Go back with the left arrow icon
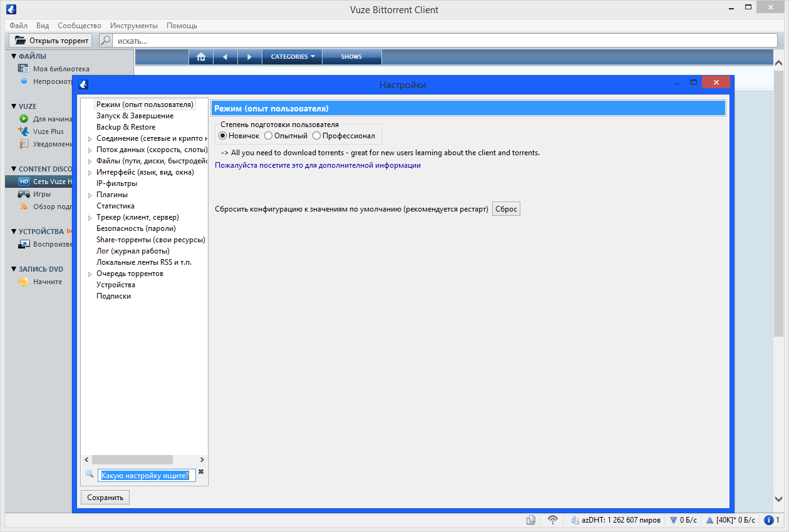Viewport: 789px width, 532px height. 225,56
